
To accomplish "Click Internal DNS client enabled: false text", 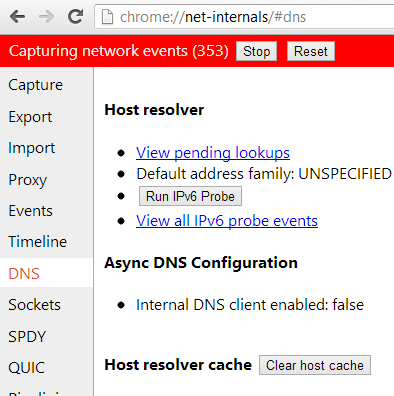I will tap(250, 305).
